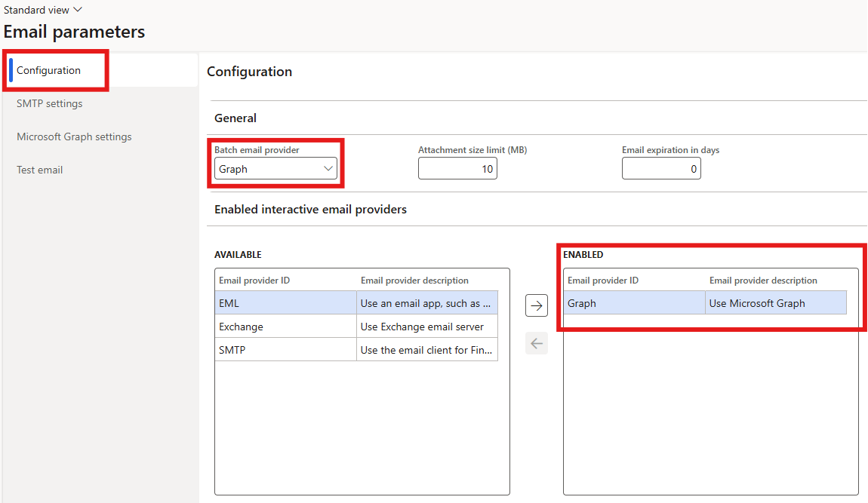Image resolution: width=868 pixels, height=503 pixels.
Task: Select the SMTP row in Available list
Action: pos(356,350)
